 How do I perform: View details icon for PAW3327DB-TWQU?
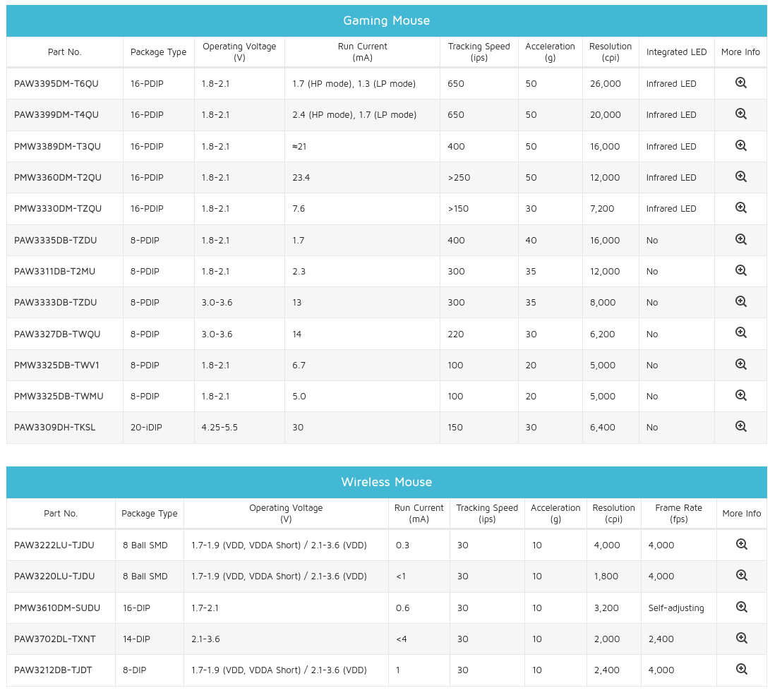click(x=740, y=332)
